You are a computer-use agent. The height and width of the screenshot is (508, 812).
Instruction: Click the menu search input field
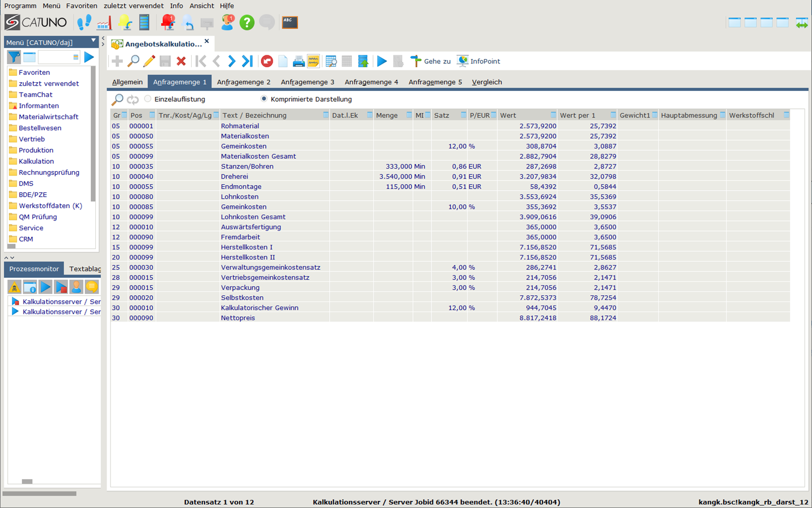pyautogui.click(x=55, y=57)
